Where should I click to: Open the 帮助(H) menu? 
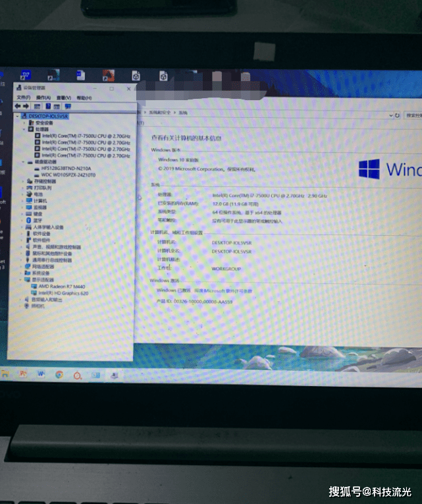[x=84, y=98]
